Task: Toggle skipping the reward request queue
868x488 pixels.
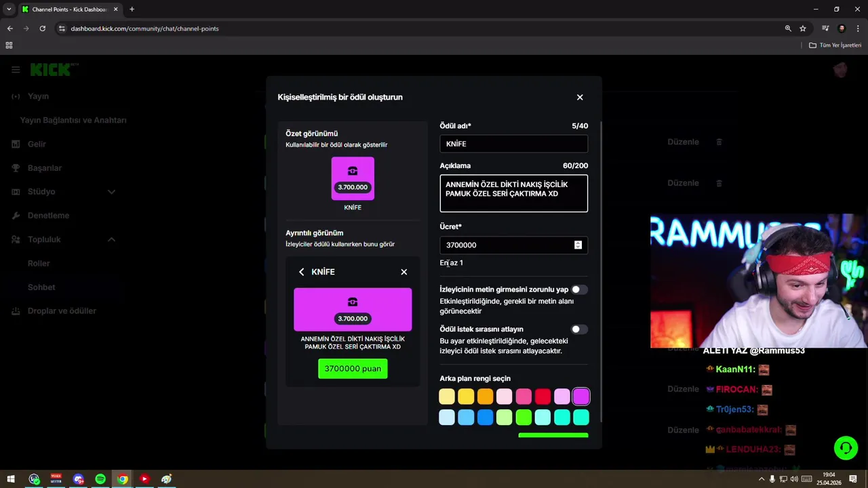Action: (x=578, y=329)
